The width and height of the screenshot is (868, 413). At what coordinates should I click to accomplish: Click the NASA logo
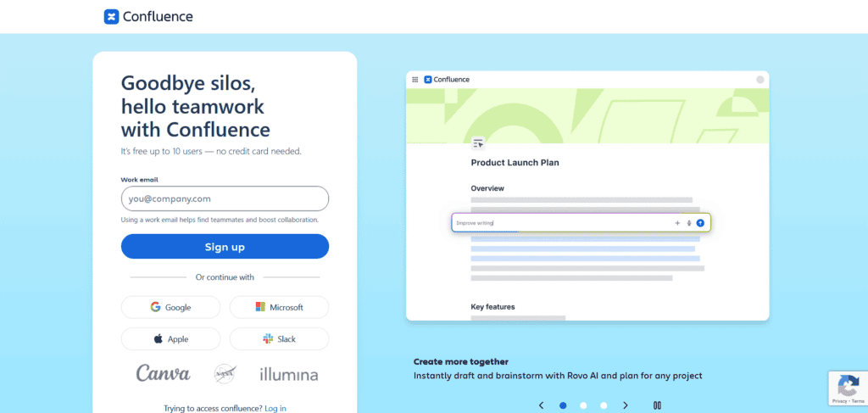(x=225, y=374)
